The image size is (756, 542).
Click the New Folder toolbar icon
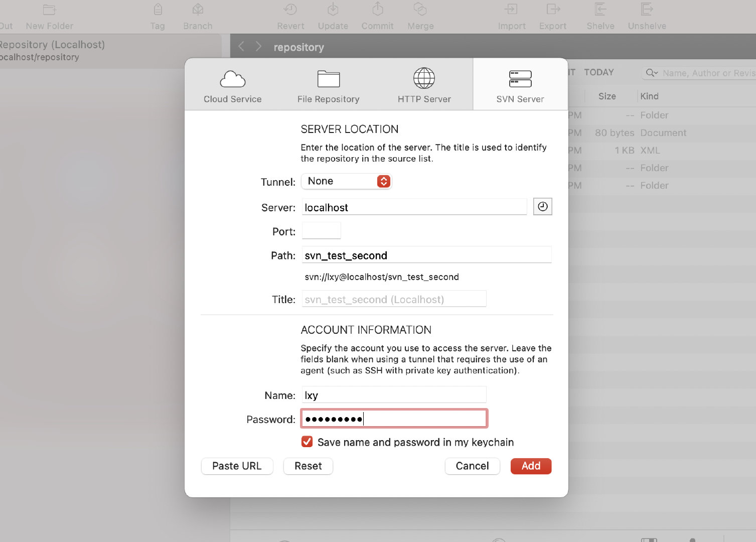pos(49,10)
